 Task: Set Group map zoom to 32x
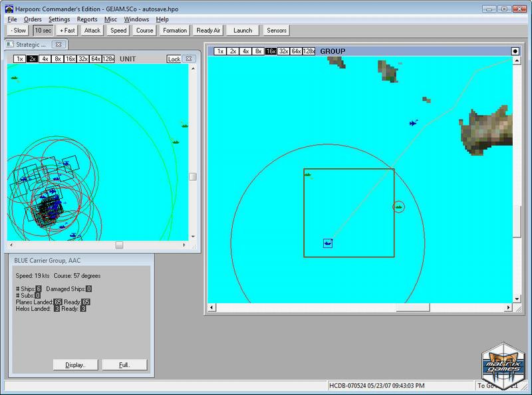click(x=283, y=51)
